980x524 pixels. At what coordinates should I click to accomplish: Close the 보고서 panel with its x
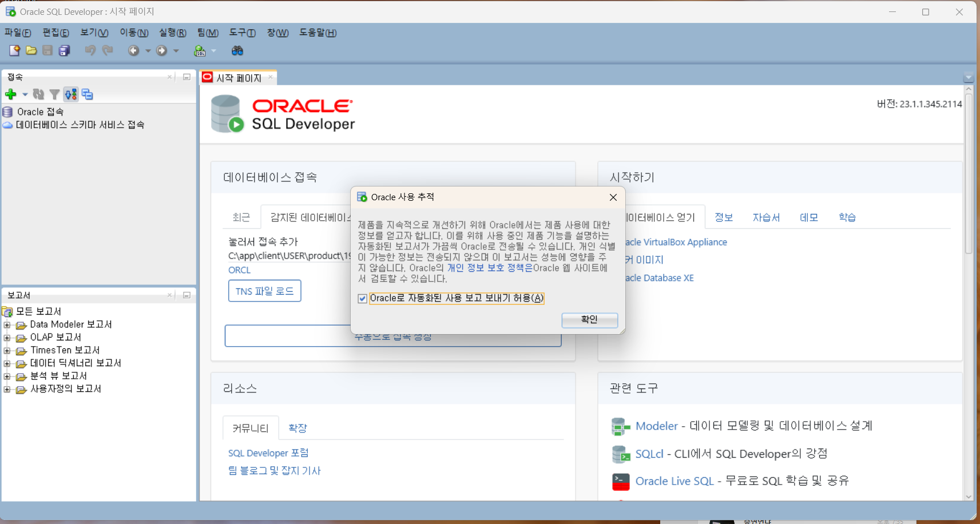169,295
